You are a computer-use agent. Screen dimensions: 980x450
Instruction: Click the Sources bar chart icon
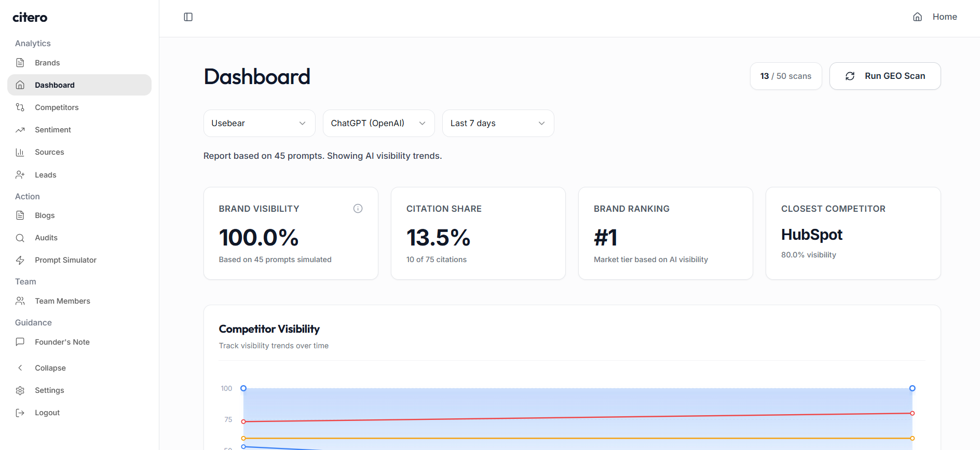pos(20,152)
